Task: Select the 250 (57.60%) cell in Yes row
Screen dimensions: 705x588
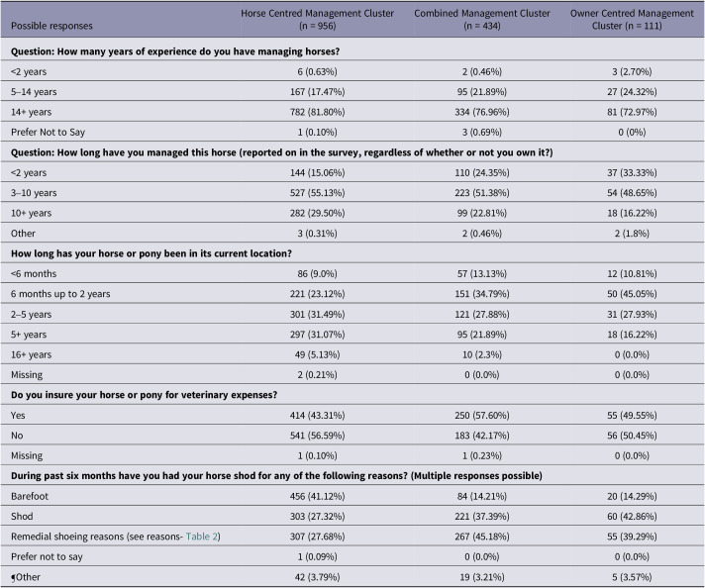Action: coord(482,416)
